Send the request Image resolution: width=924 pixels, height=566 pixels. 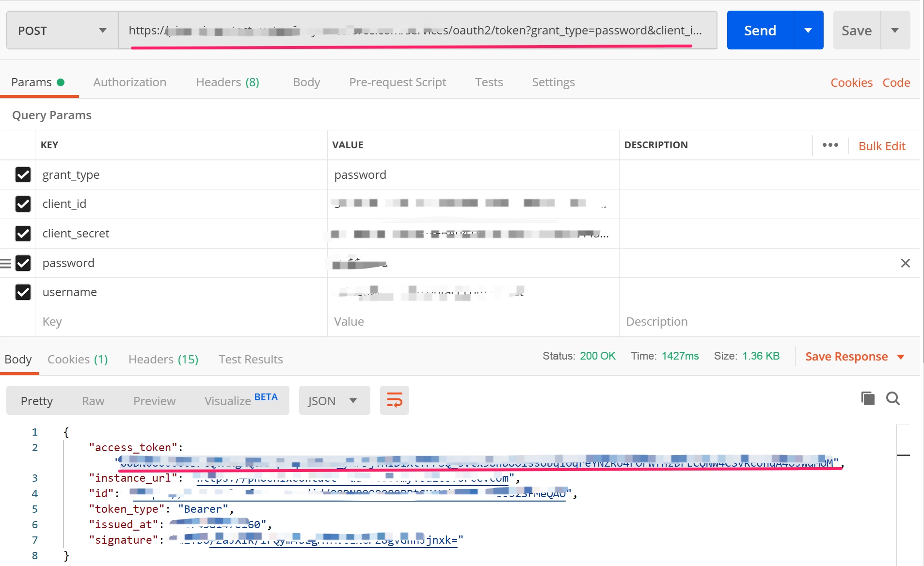pyautogui.click(x=760, y=30)
